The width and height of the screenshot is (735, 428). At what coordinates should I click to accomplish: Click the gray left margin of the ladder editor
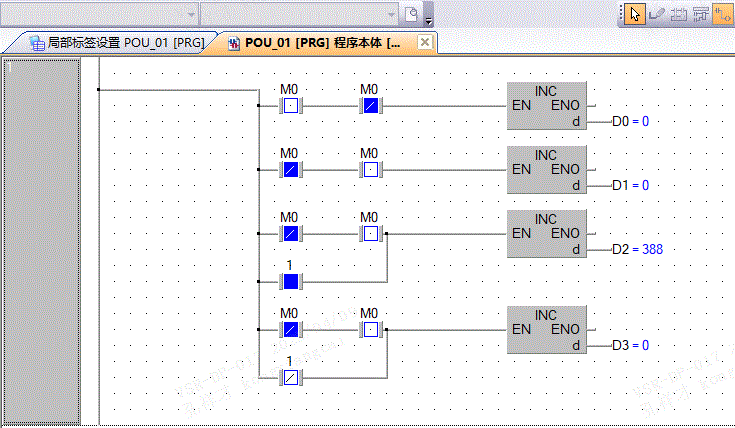coord(41,240)
